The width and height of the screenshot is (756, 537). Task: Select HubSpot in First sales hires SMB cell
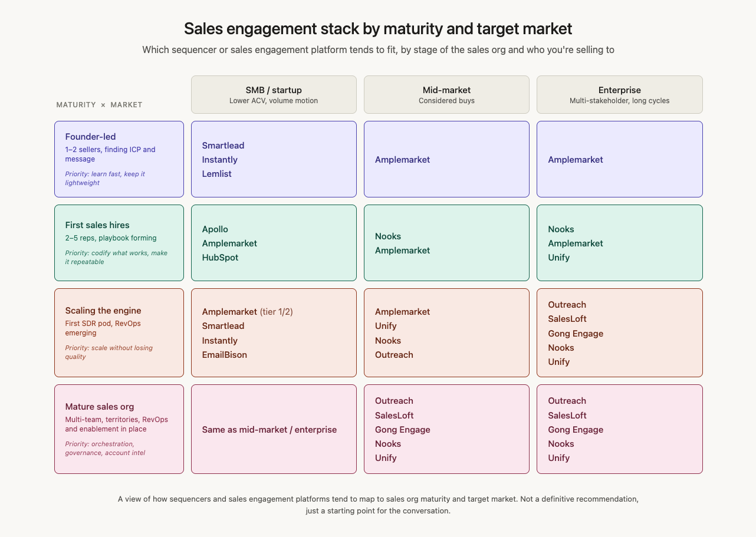tap(221, 258)
